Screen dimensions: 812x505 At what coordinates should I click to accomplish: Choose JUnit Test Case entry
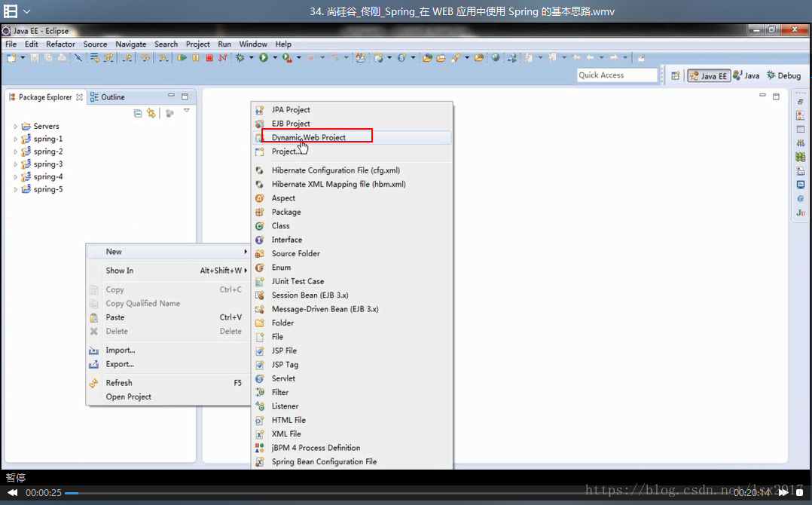(353, 281)
